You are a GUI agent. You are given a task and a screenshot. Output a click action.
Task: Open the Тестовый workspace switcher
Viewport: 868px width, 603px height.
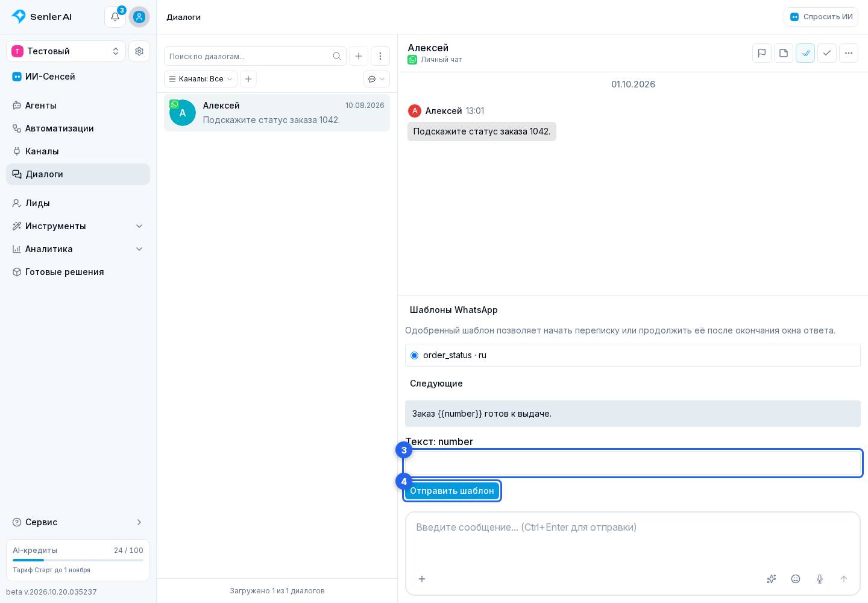(x=66, y=51)
